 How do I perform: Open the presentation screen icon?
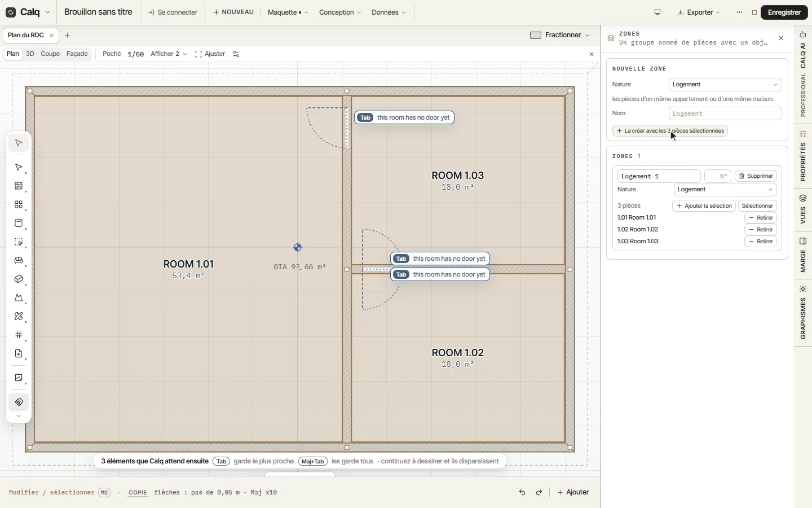[x=657, y=12]
